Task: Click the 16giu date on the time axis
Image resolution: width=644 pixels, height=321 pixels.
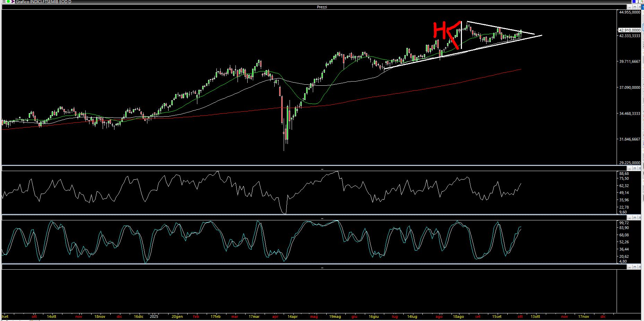Action: point(373,316)
